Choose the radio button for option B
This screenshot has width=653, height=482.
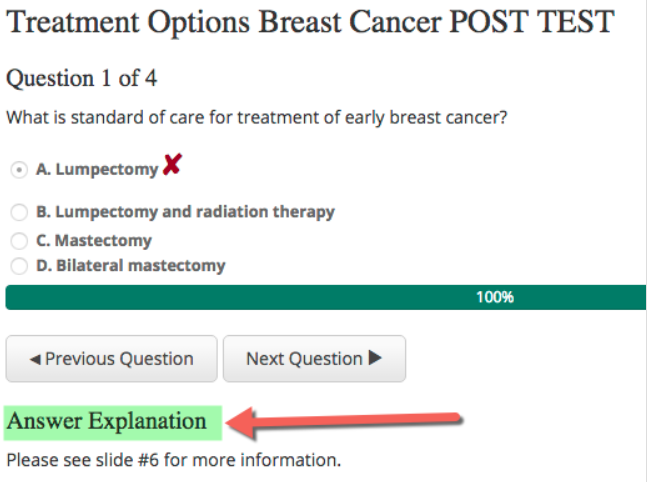[x=18, y=212]
